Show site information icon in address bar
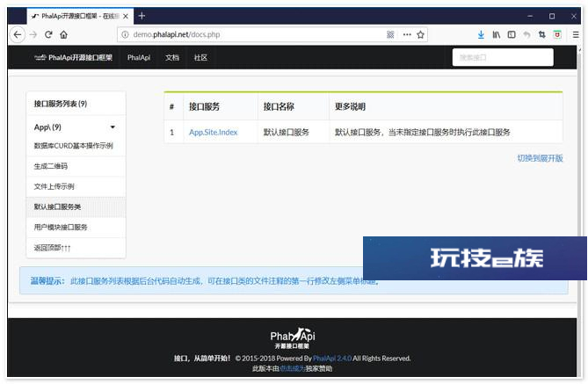 [125, 34]
